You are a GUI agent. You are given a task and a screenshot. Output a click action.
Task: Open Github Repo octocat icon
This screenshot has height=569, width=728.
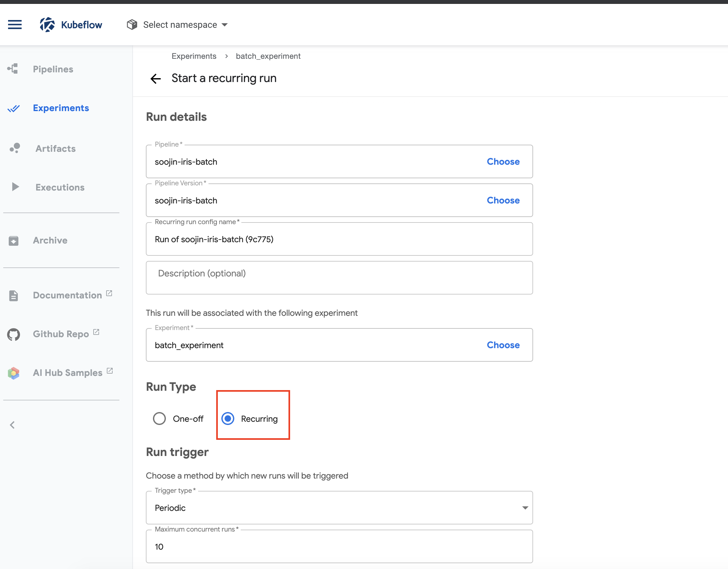pos(13,334)
